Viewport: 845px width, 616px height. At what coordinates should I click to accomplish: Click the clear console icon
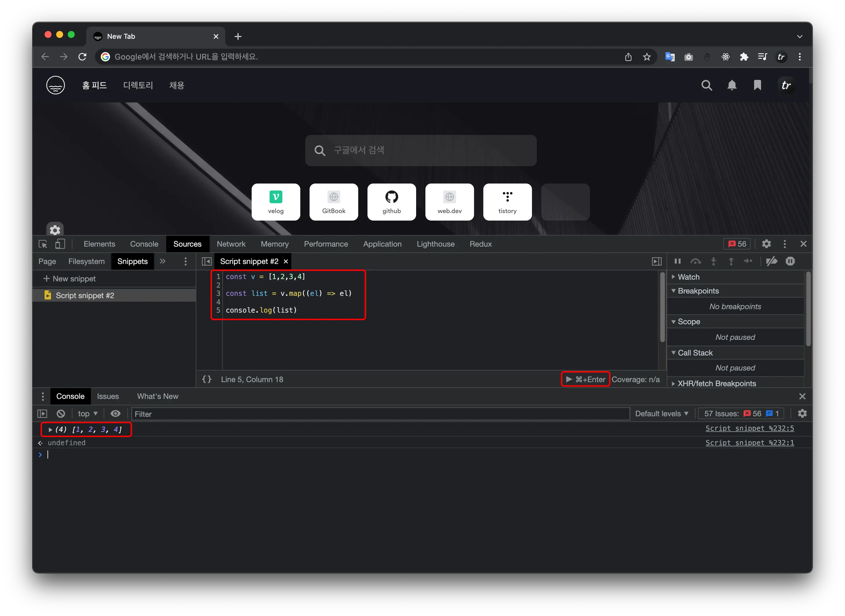click(x=61, y=414)
